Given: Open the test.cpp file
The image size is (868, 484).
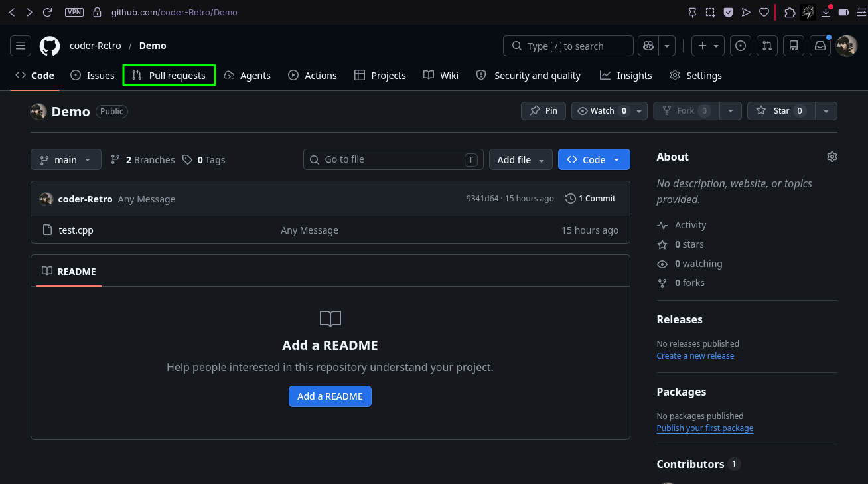Looking at the screenshot, I should (76, 230).
